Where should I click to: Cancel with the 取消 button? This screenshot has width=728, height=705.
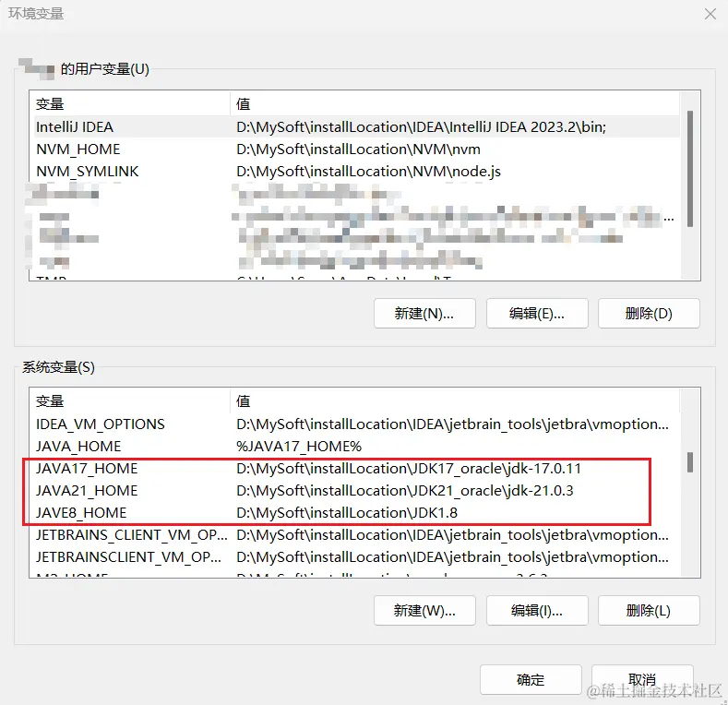pos(642,680)
